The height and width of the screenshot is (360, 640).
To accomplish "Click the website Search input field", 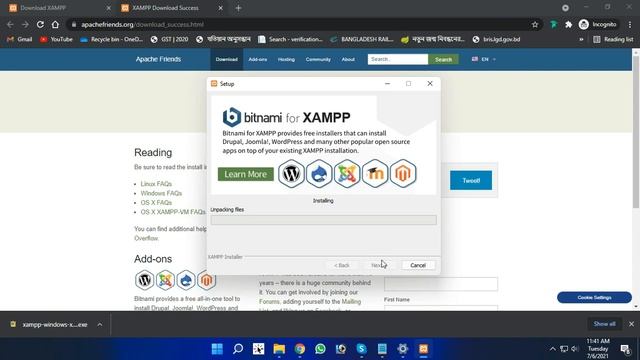I will click(398, 59).
